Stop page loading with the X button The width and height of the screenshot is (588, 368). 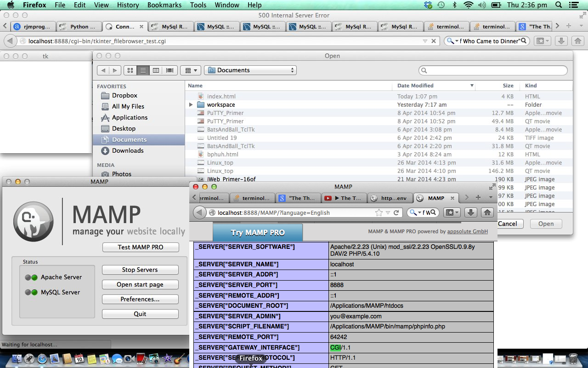pos(433,41)
